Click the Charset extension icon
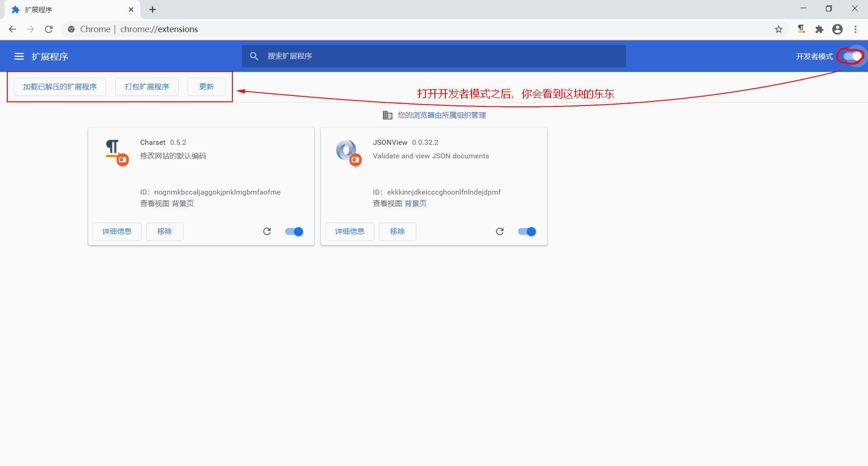 click(117, 152)
